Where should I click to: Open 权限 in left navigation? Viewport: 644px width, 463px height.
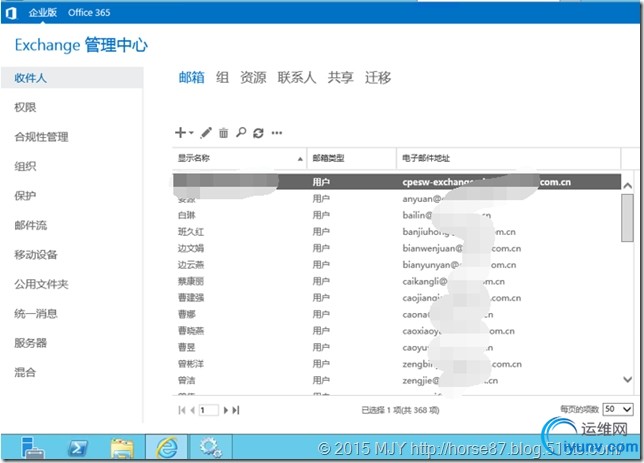(x=25, y=107)
